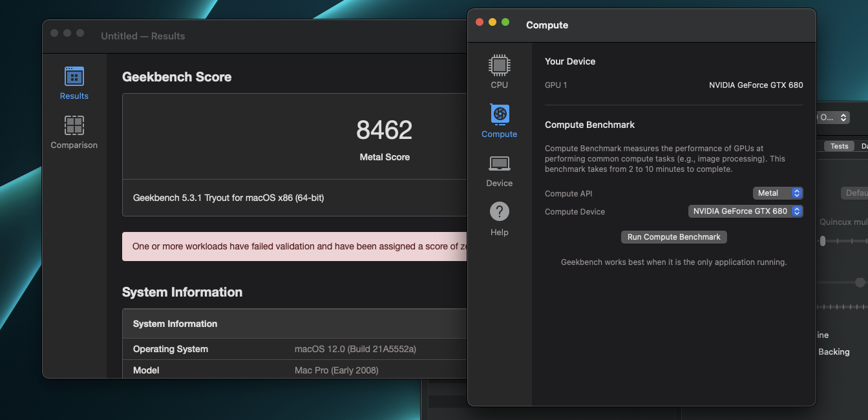Click the Compute Benchmark heading
Screen dimensions: 868x420
589,125
